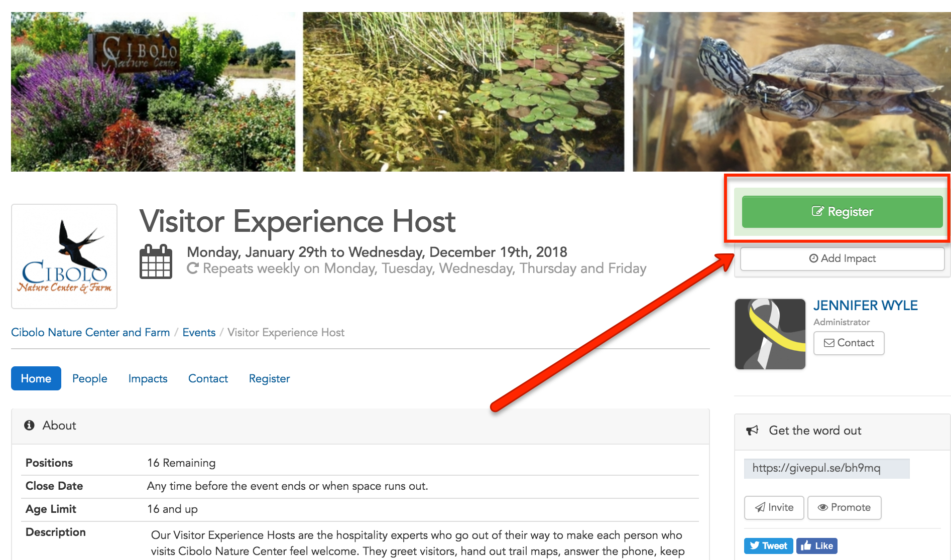Open the Register tab
951x560 pixels.
(269, 378)
